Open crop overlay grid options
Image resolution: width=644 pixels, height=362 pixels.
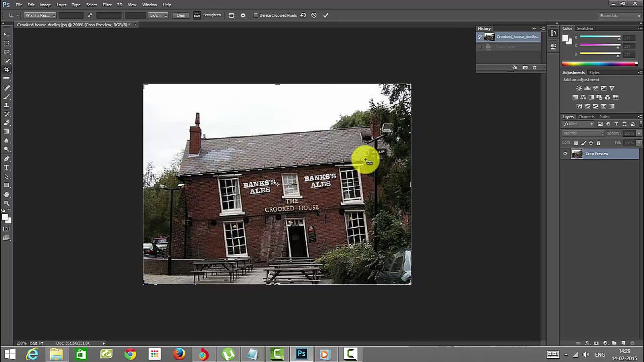coord(231,15)
